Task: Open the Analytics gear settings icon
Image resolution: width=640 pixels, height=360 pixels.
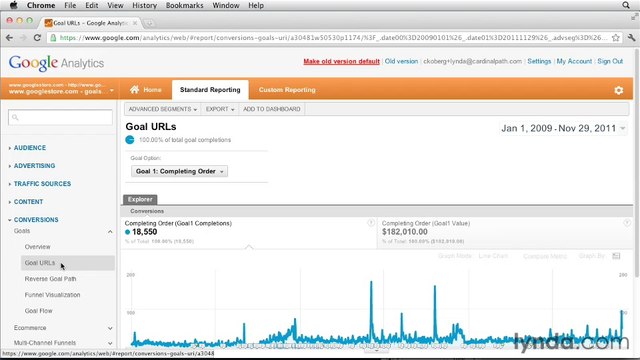Action: 618,90
